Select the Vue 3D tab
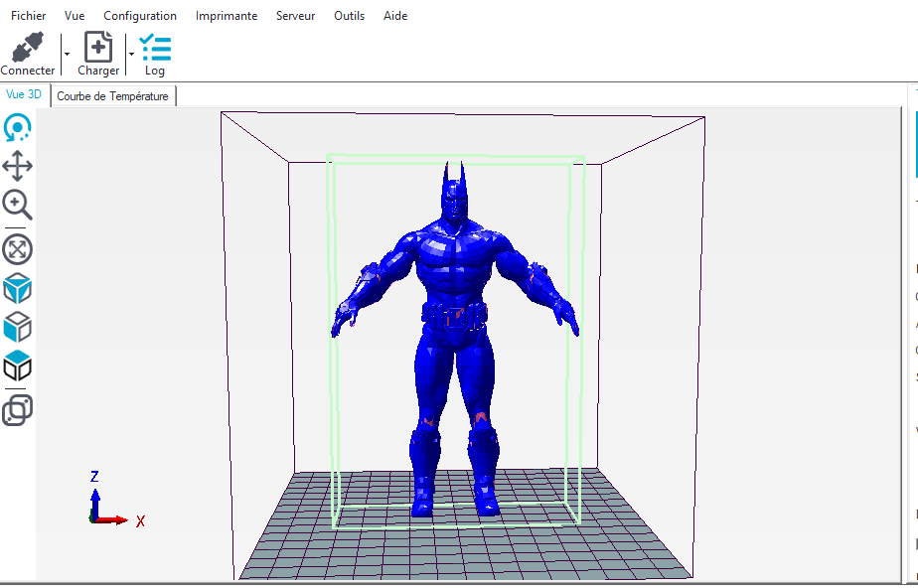 point(24,95)
